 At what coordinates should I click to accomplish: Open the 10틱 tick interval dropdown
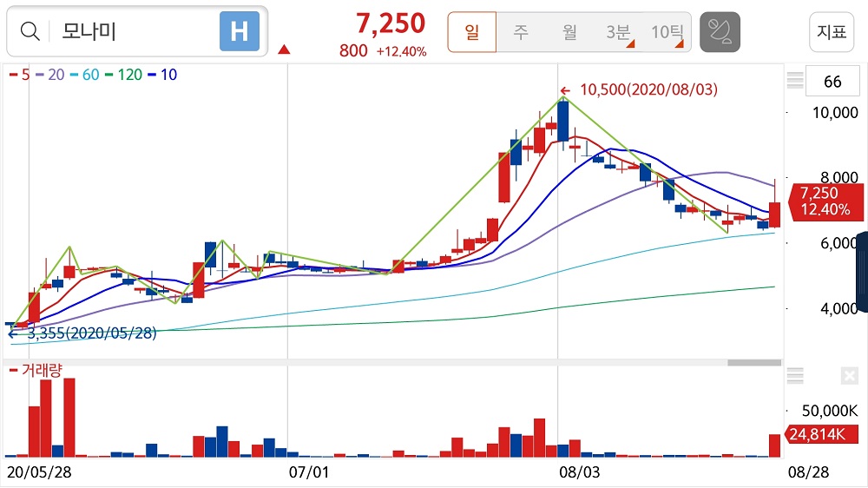click(x=667, y=32)
